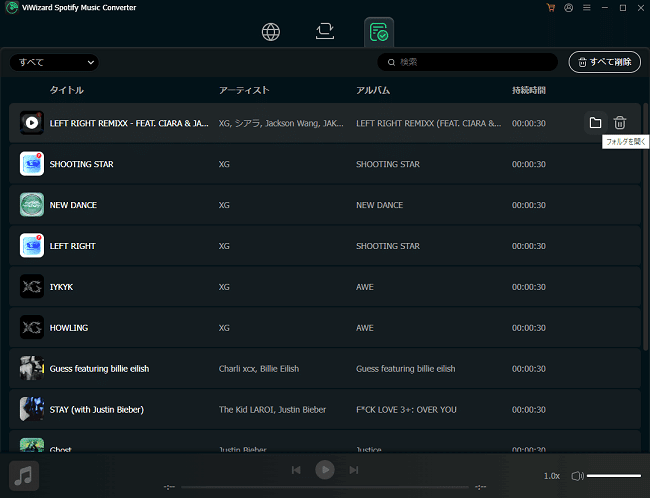Screen dimensions: 650x498
Task: Click the ViWizard app logo icon
Action: point(12,7)
